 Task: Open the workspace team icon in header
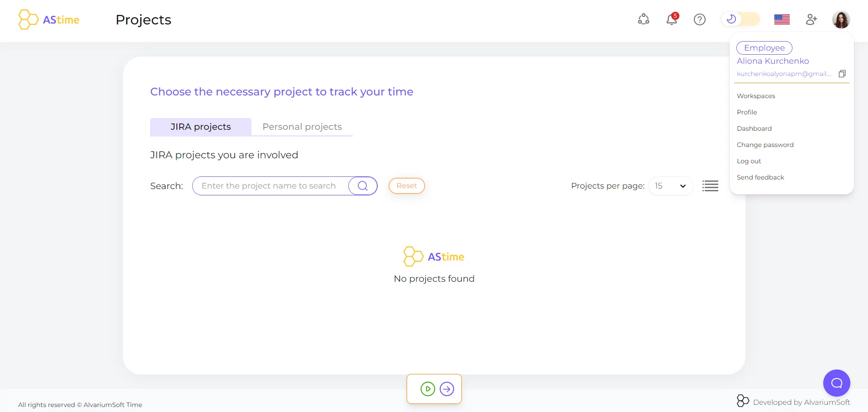point(644,19)
